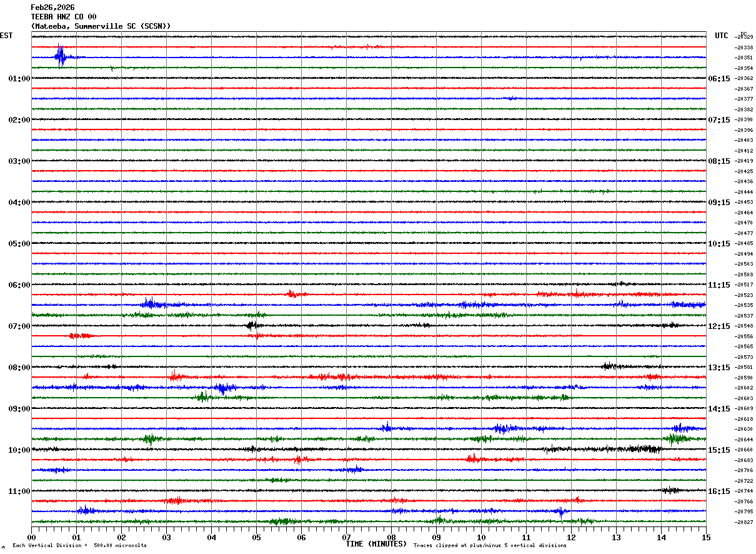Click the station header "TEEBA HNZ CO 00"
The height and width of the screenshot is (554, 756).
tap(64, 17)
